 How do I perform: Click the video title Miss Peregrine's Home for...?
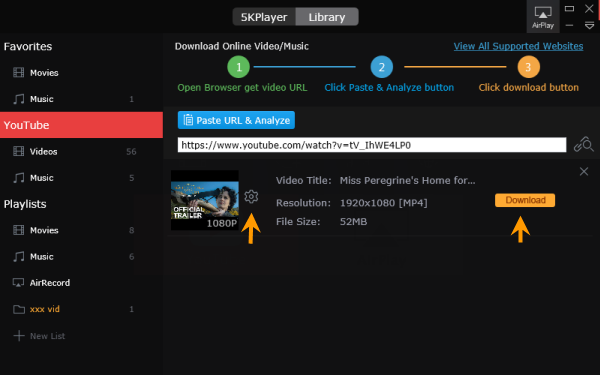408,181
